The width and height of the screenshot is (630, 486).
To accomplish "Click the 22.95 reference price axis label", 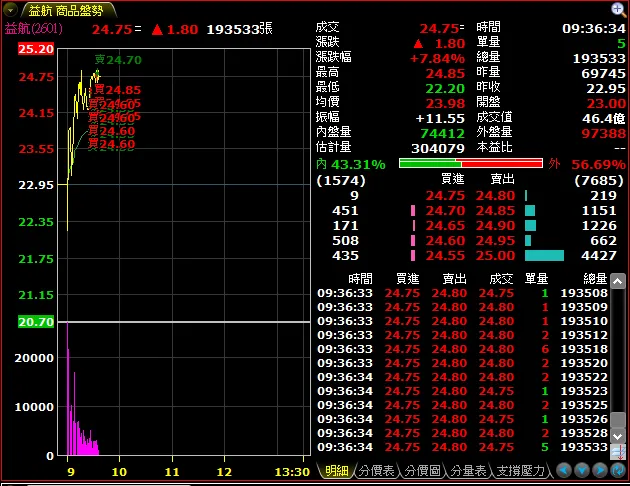I will point(36,185).
